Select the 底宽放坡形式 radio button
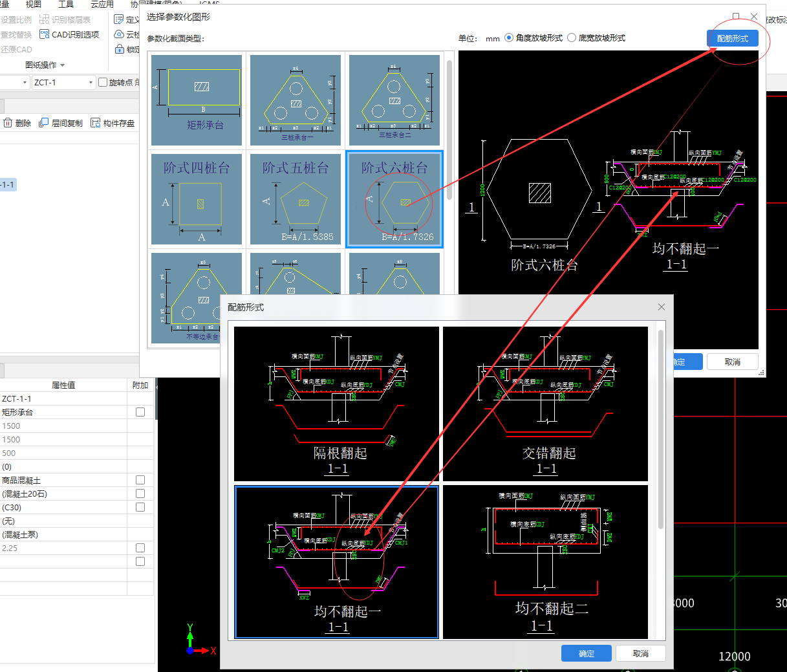 click(x=572, y=38)
